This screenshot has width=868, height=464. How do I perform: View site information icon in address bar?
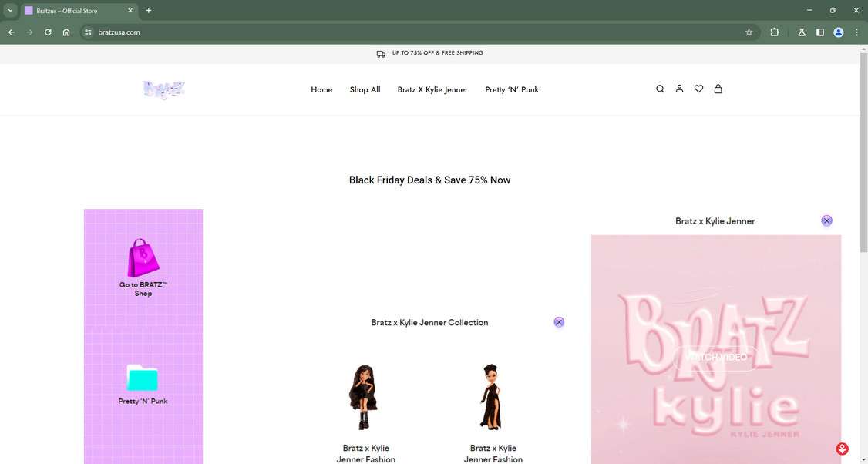coord(88,32)
